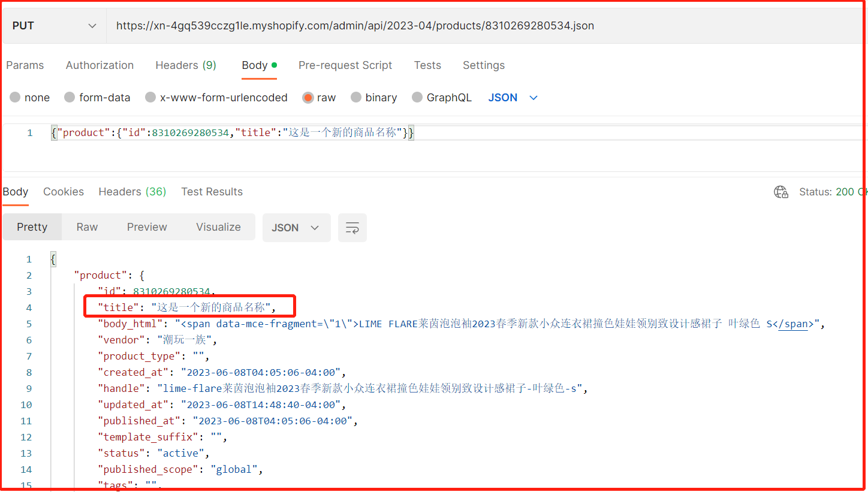
Task: Click the wrap lines icon in response toolbar
Action: pos(352,228)
